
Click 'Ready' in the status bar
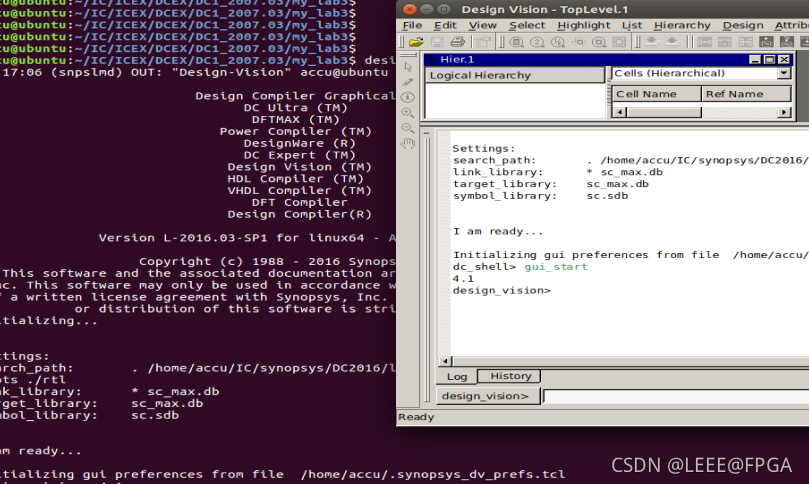(x=416, y=417)
